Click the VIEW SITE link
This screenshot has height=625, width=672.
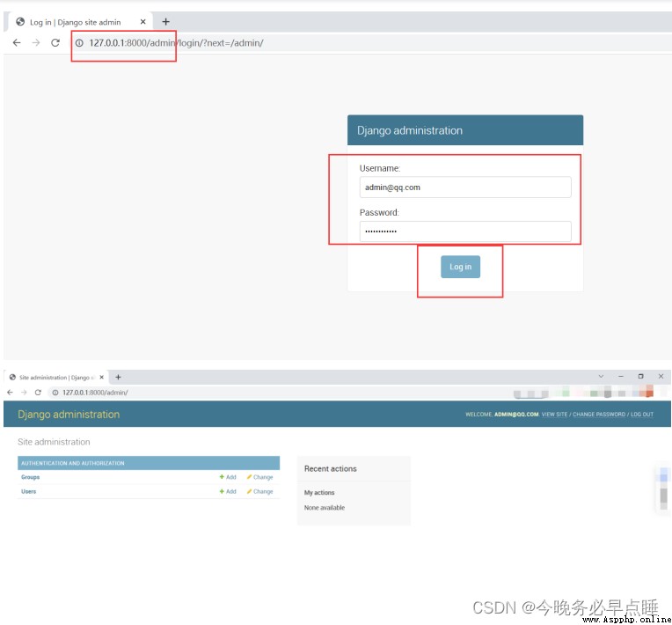click(x=554, y=415)
